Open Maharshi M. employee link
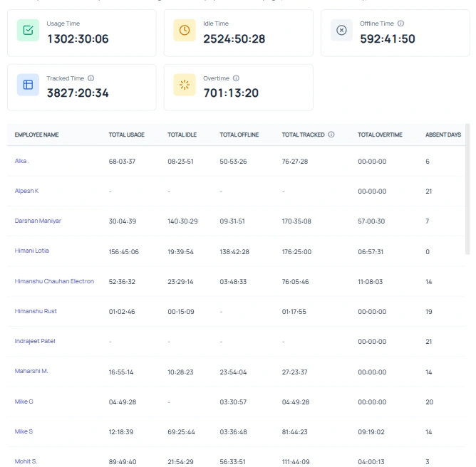 pos(31,371)
